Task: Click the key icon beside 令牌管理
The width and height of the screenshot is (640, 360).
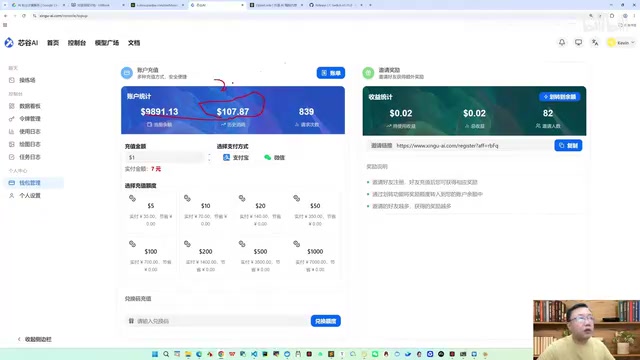Action: coord(11,119)
